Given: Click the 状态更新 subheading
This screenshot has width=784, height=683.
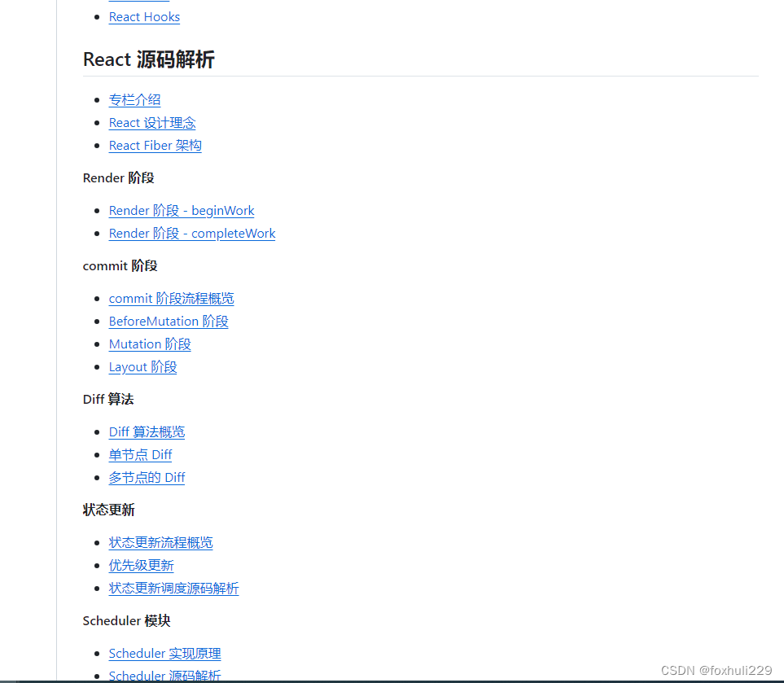Looking at the screenshot, I should [x=108, y=510].
